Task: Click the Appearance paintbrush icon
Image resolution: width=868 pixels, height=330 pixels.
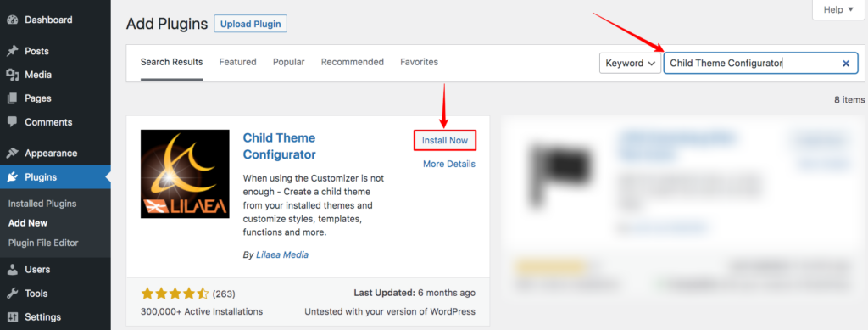Action: tap(12, 154)
